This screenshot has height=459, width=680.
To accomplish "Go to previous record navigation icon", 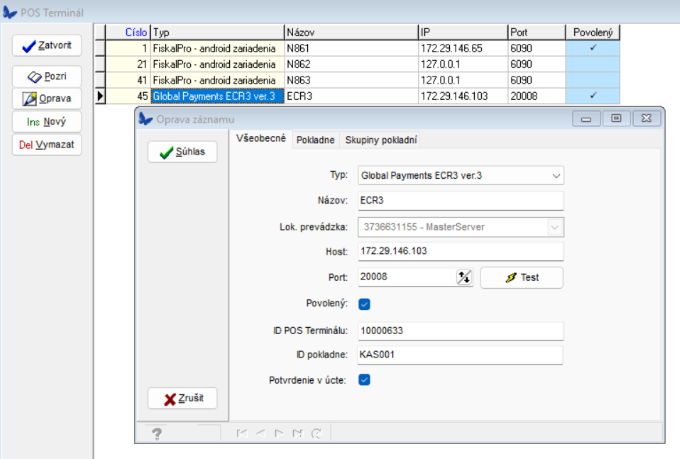I will 261,433.
